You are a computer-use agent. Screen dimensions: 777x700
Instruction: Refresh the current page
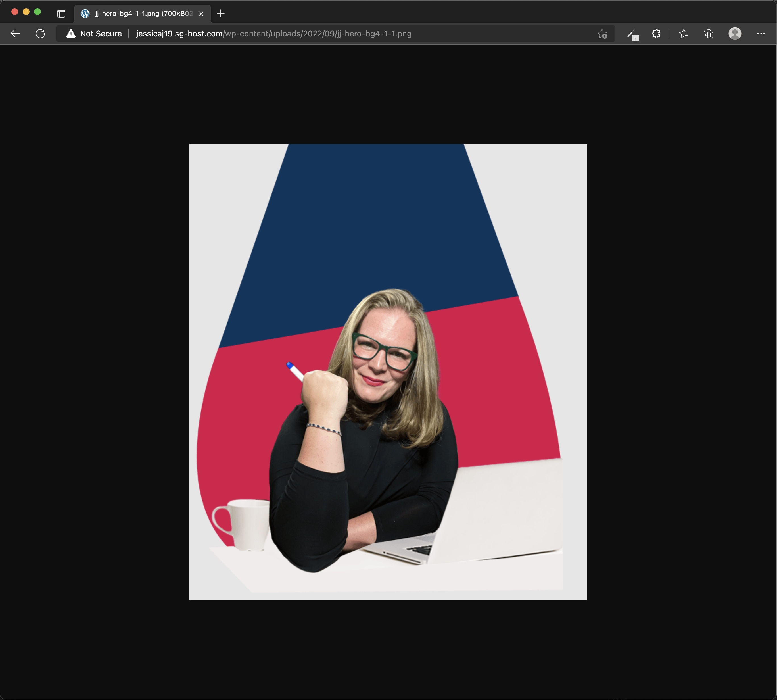40,34
